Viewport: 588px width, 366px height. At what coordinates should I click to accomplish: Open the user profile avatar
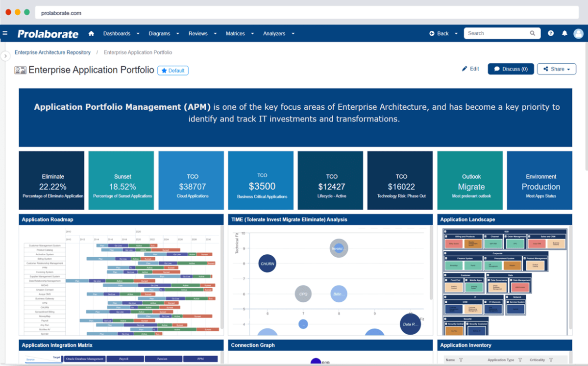579,33
